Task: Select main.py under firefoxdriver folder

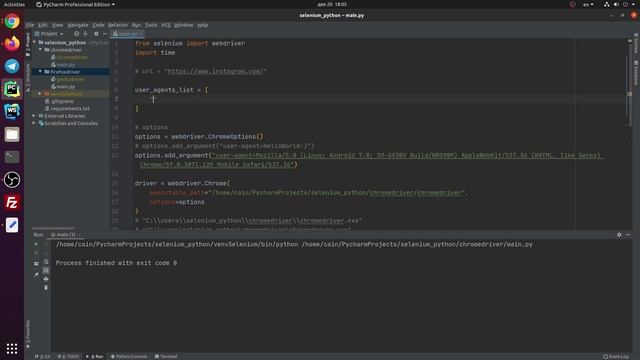Action: 63,87
